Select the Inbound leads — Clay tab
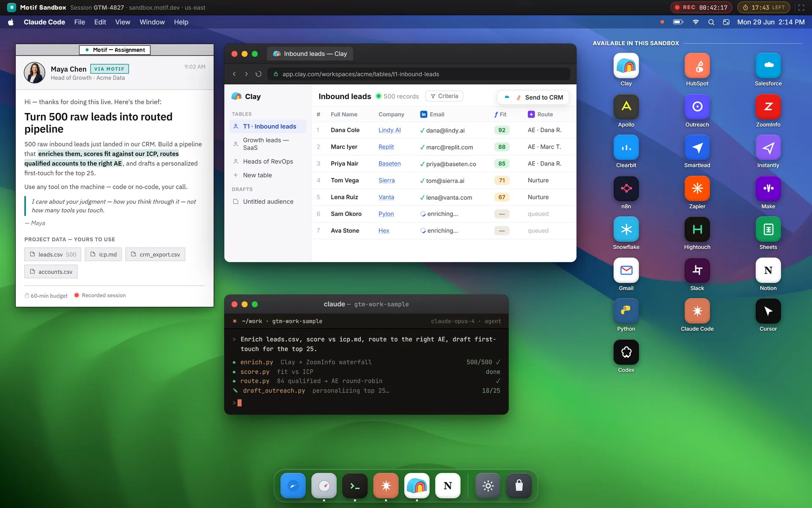 tap(310, 54)
